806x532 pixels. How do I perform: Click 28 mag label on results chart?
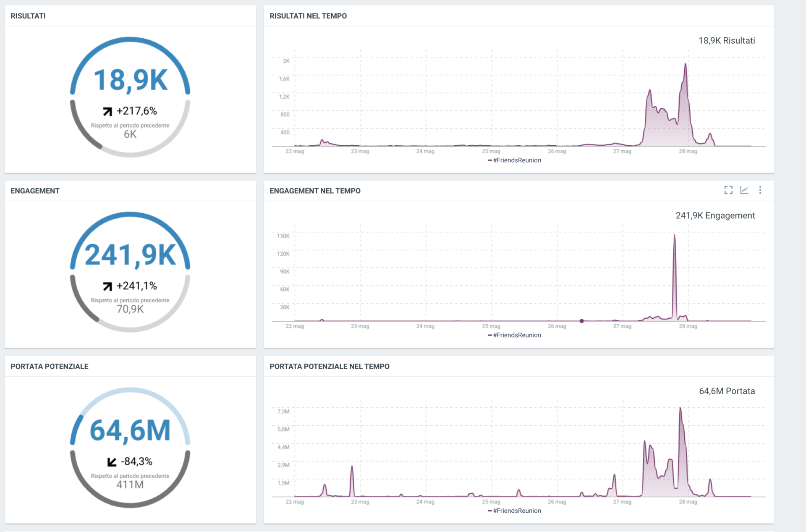[688, 151]
